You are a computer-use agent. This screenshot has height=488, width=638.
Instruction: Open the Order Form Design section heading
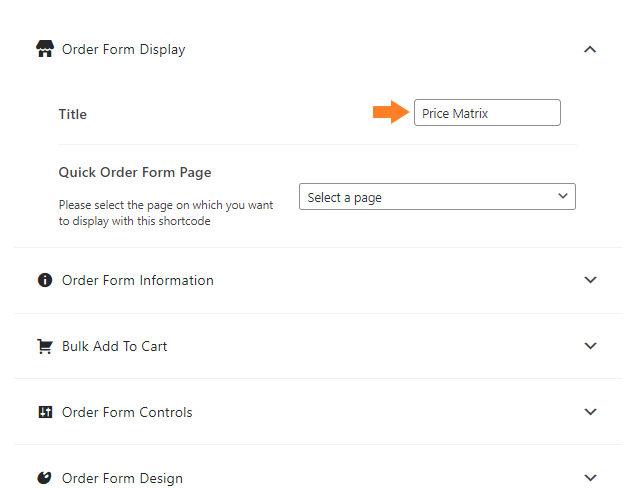coord(122,478)
